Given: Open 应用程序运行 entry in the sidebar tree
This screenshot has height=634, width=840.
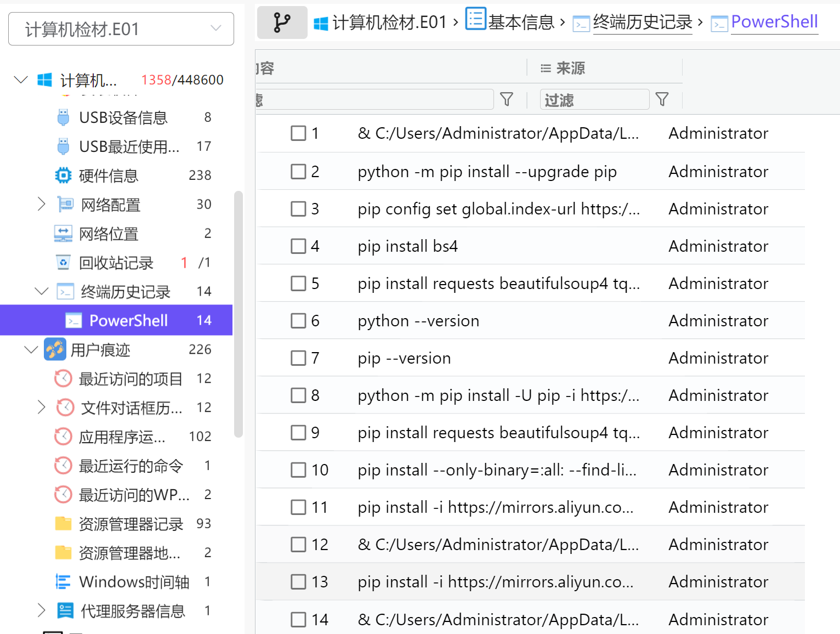Looking at the screenshot, I should (122, 437).
